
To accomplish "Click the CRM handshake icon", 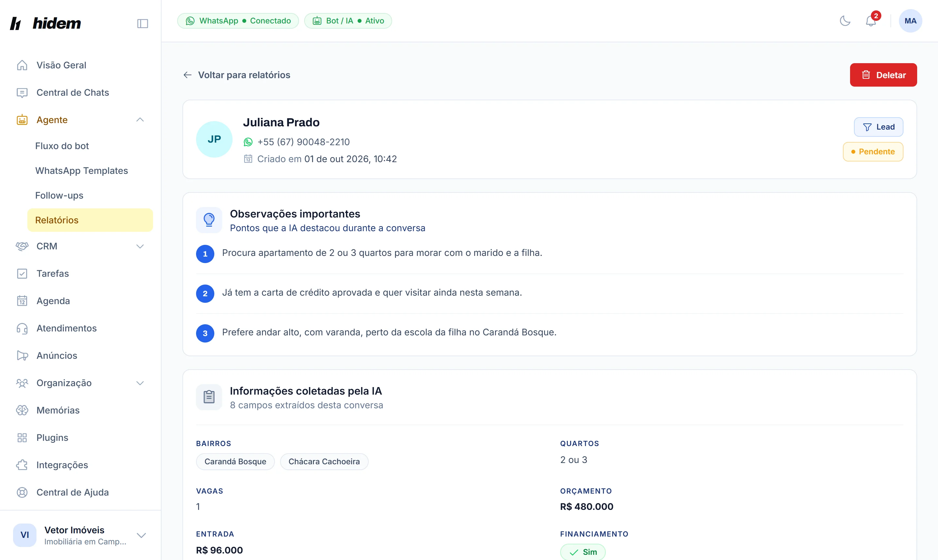I will tap(22, 246).
